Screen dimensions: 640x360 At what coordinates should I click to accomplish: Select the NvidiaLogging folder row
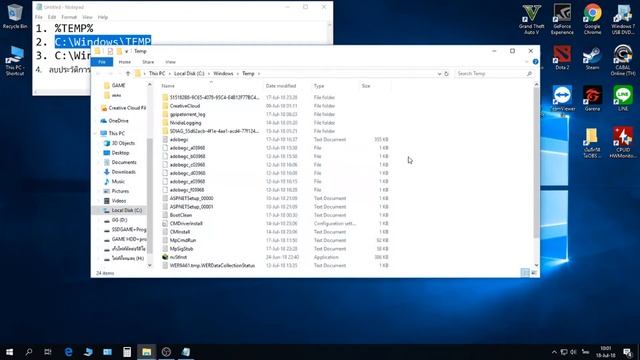pos(275,122)
